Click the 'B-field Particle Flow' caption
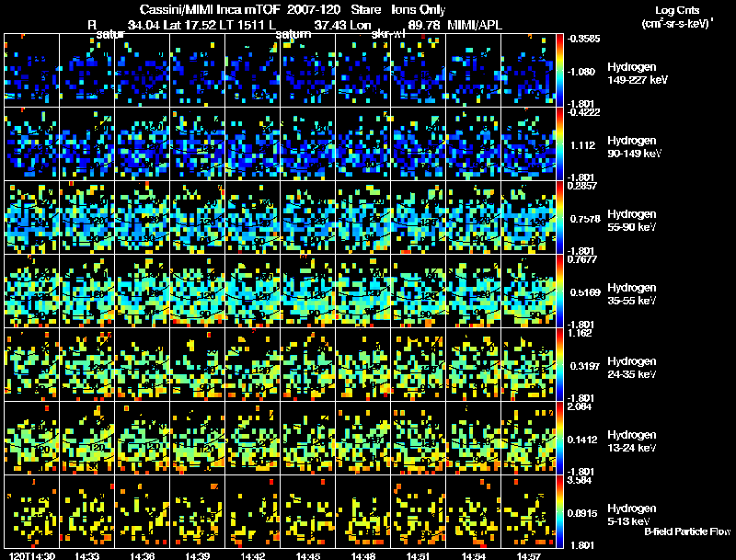Image resolution: width=736 pixels, height=560 pixels. click(x=687, y=531)
